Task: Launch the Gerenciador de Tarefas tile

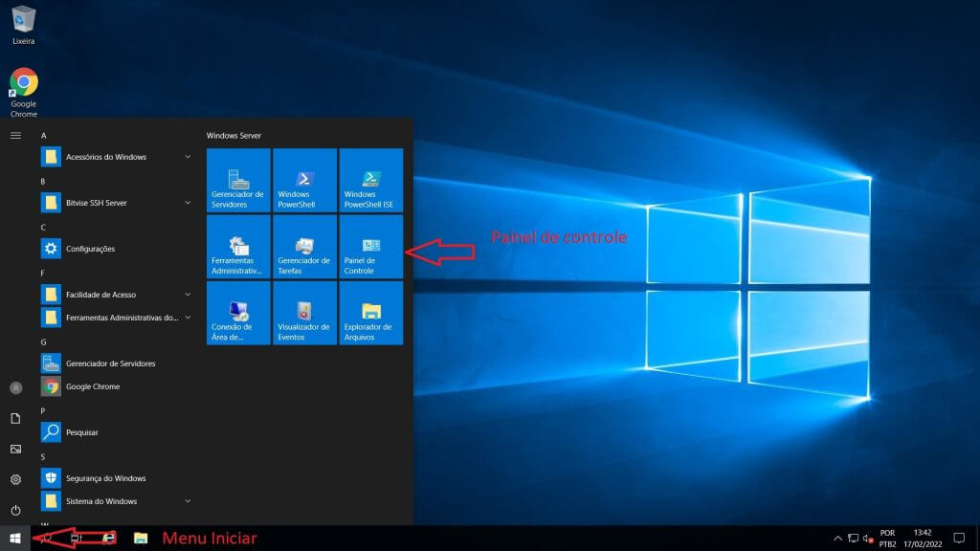Action: click(304, 247)
